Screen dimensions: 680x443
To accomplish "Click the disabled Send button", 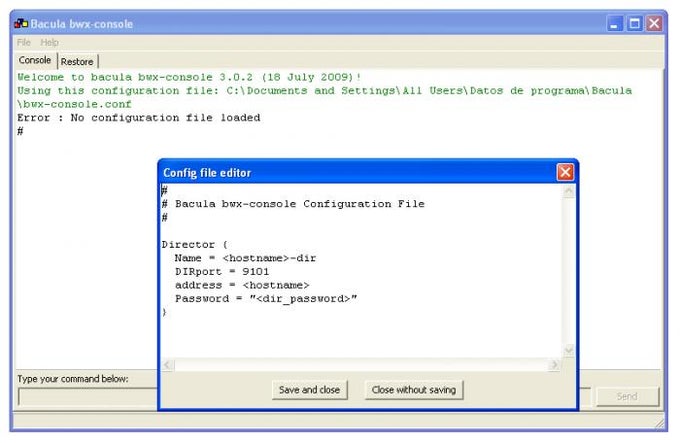I will 627,396.
